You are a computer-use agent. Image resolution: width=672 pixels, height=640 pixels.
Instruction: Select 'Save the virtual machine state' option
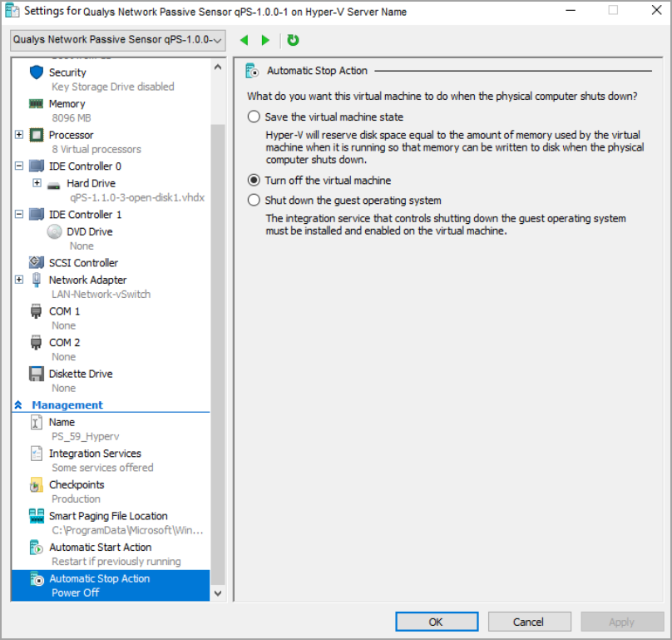(254, 117)
